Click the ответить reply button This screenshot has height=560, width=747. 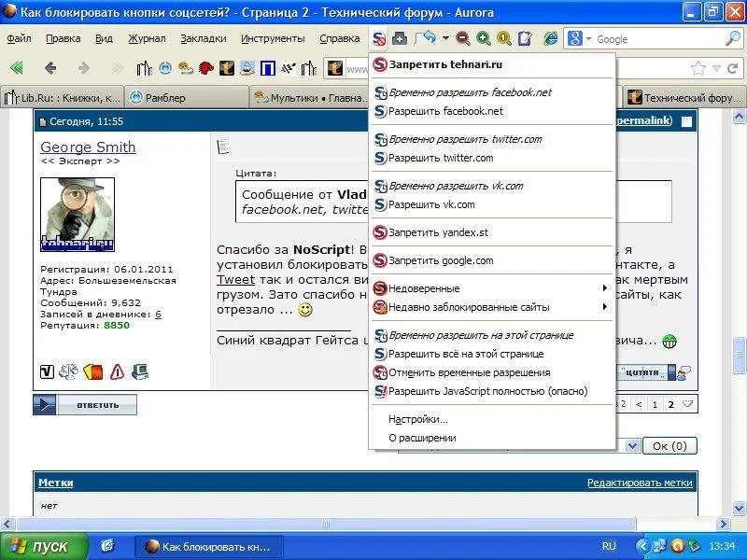click(x=85, y=405)
